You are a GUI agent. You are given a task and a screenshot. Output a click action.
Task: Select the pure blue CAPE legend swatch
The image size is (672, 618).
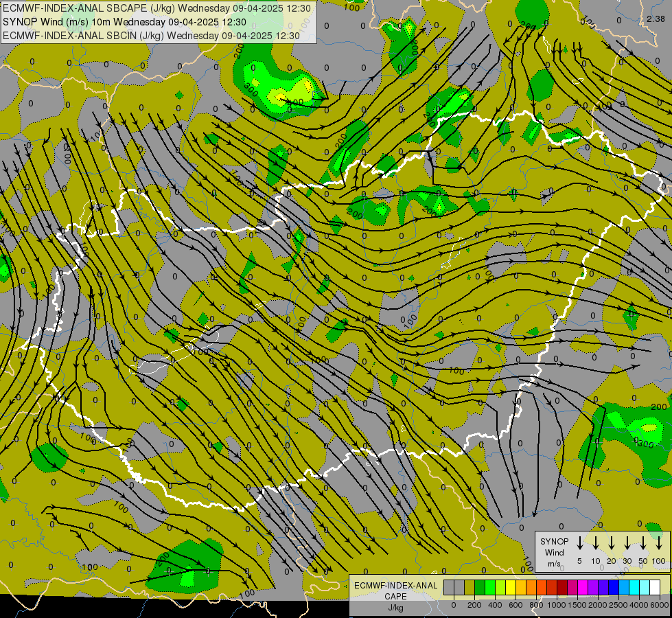click(x=614, y=587)
